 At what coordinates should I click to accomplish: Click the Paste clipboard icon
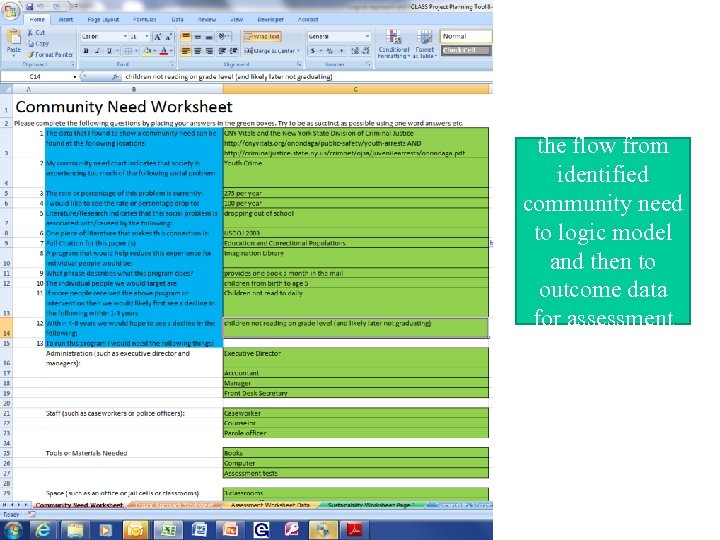click(14, 37)
